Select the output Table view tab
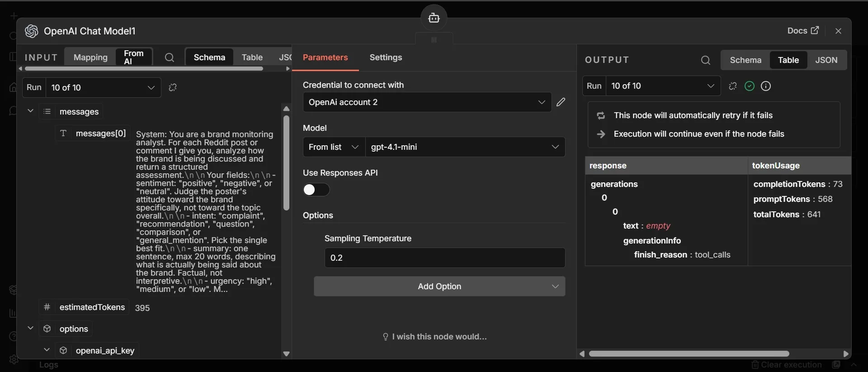868x372 pixels. [x=788, y=60]
